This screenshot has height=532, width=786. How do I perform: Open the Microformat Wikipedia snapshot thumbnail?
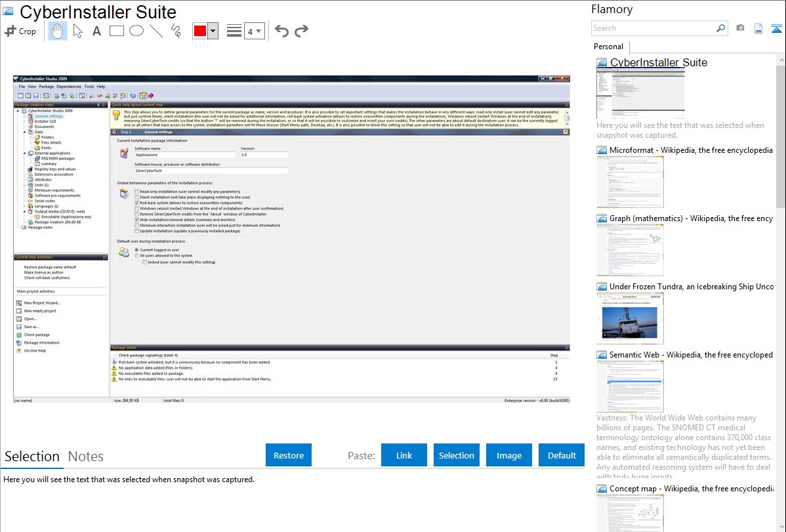pos(630,182)
